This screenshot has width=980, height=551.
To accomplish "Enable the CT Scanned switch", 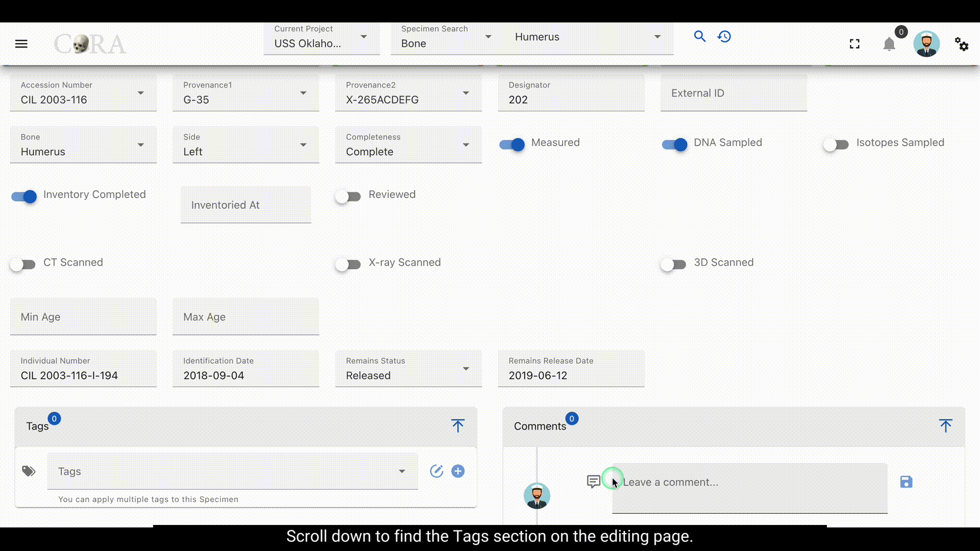I will tap(23, 264).
